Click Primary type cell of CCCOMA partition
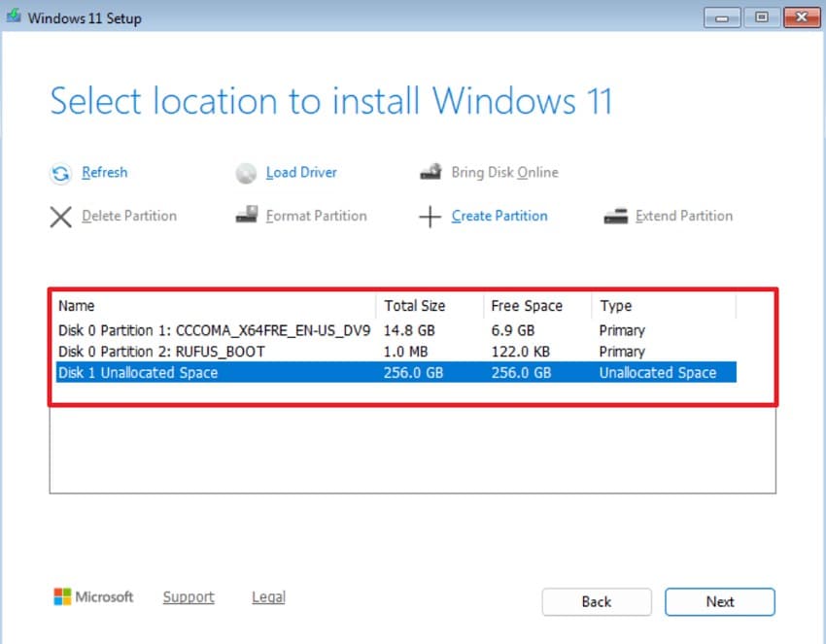 pos(622,330)
